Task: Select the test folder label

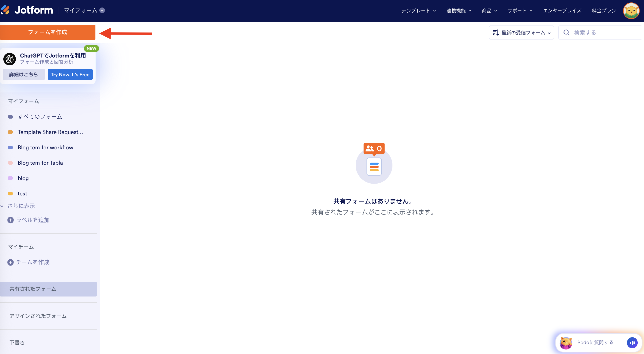Action: coord(22,193)
